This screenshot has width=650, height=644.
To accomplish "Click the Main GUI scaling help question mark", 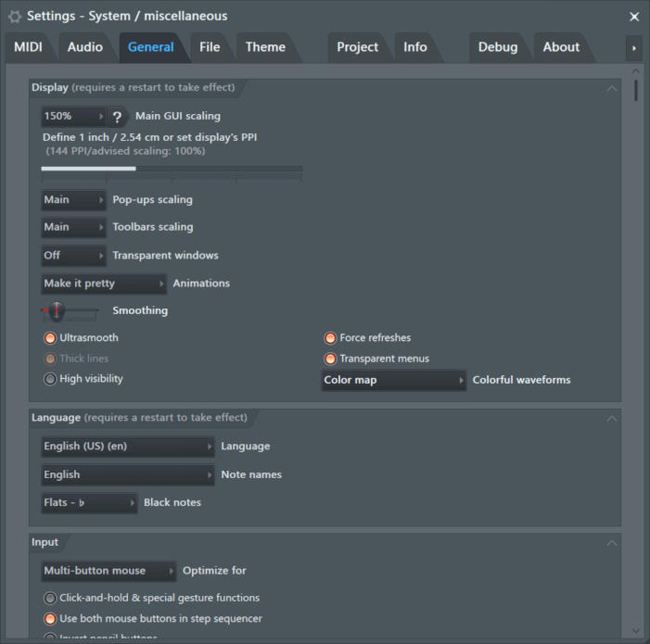I will 118,117.
